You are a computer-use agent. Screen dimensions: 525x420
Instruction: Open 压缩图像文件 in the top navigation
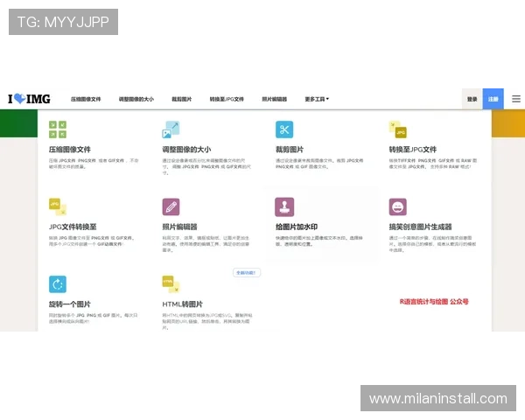[x=86, y=99]
